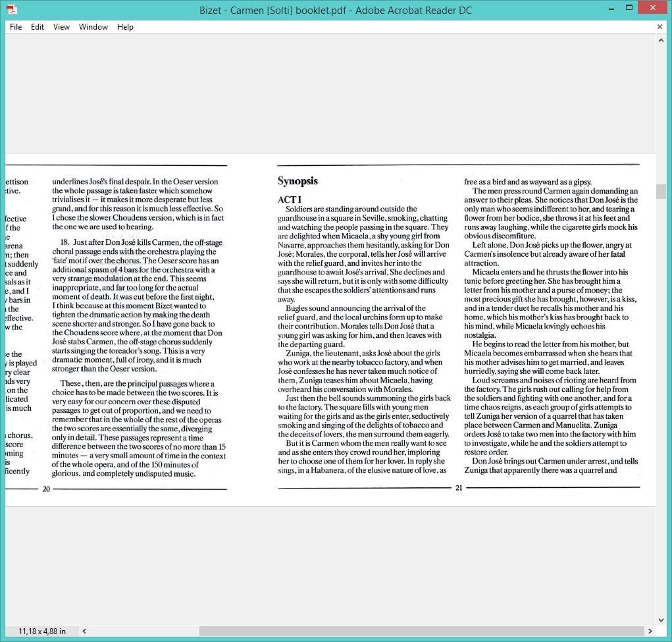Viewport: 672px width, 642px height.
Task: Open the View menu
Action: click(61, 27)
